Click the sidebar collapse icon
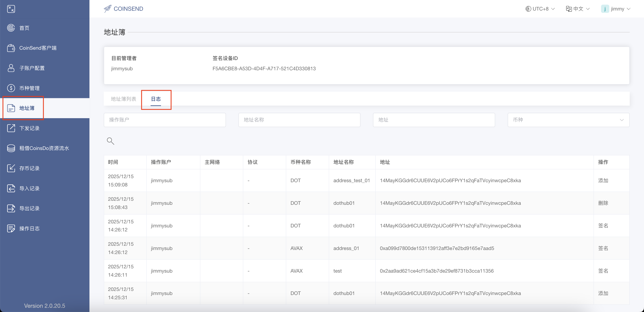The image size is (644, 312). (11, 9)
